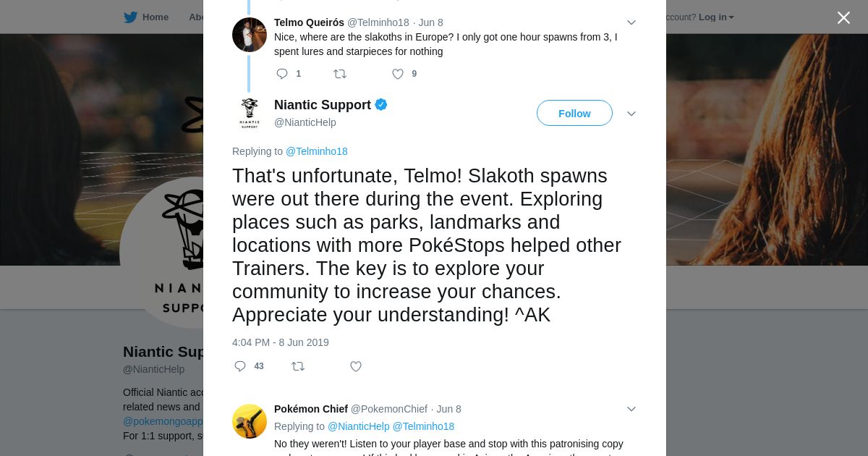Click the Twitter bird Home icon
The width and height of the screenshot is (868, 456).
pos(130,17)
